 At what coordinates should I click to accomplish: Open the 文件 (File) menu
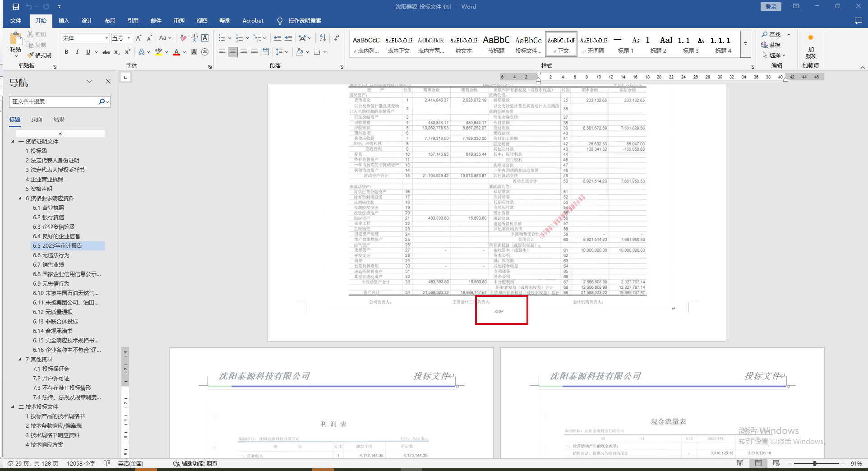(x=16, y=21)
